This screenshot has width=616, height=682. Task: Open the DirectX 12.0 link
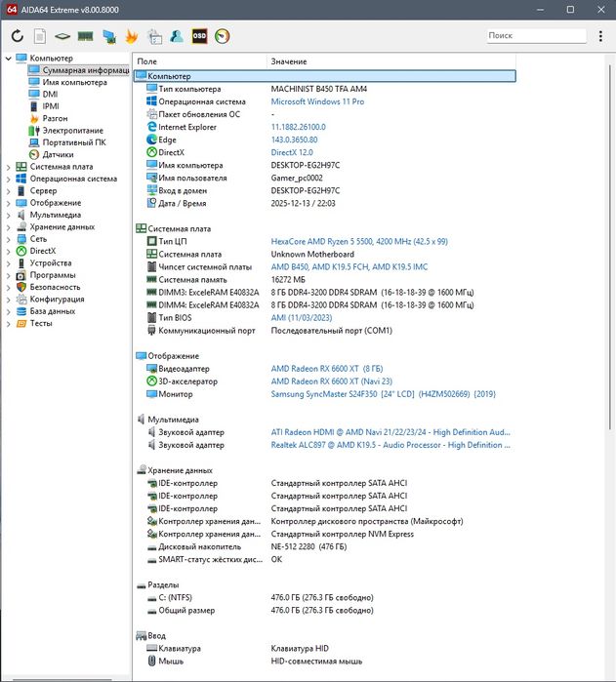point(292,152)
